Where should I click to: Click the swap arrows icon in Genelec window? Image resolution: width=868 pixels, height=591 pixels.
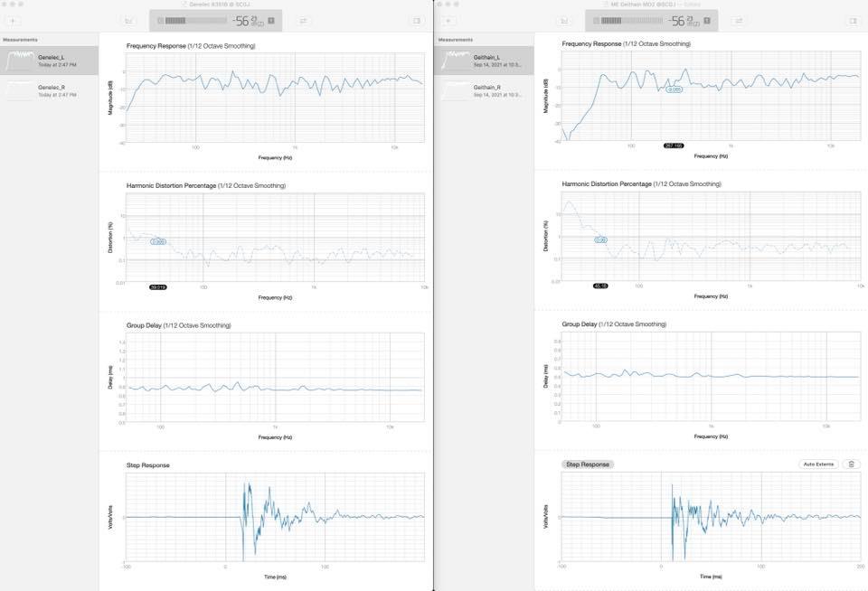click(304, 21)
